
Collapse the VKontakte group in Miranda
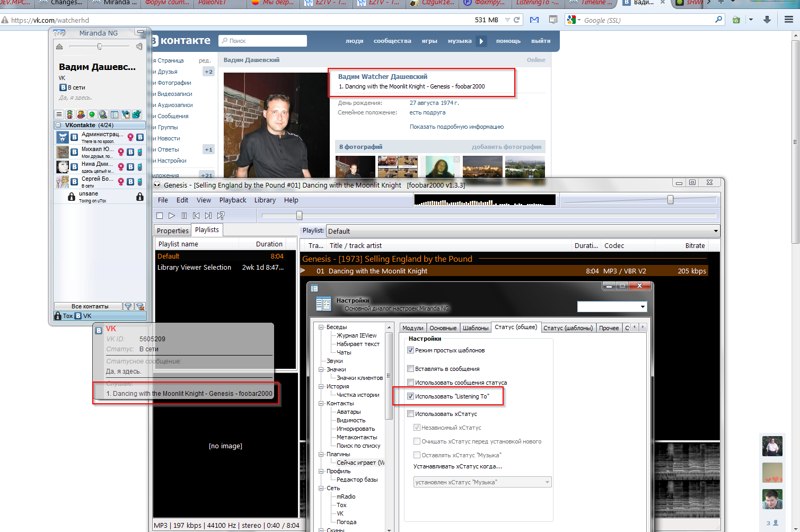pyautogui.click(x=58, y=125)
